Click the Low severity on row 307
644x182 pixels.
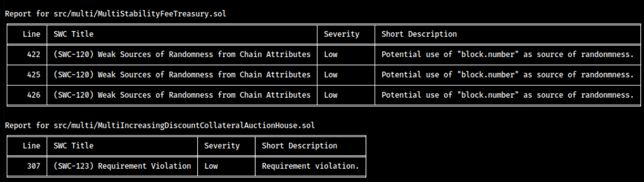(211, 166)
